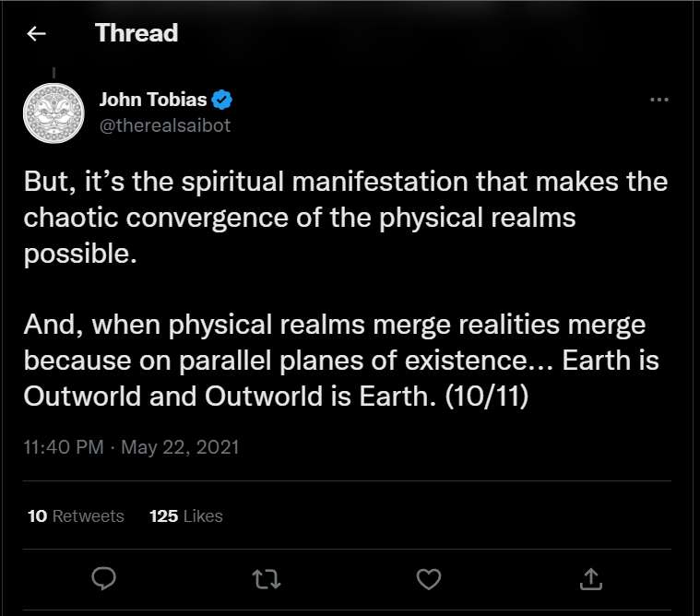Click the May 22, 2021 date
The width and height of the screenshot is (700, 616).
(180, 447)
